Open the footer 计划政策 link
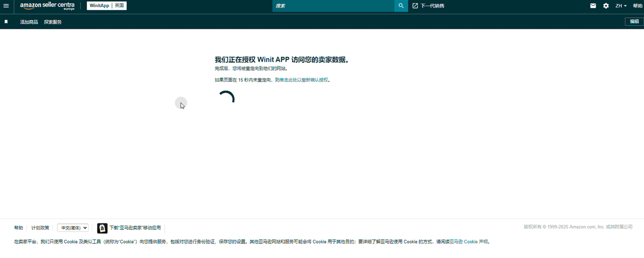Image resolution: width=644 pixels, height=258 pixels. [x=40, y=228]
